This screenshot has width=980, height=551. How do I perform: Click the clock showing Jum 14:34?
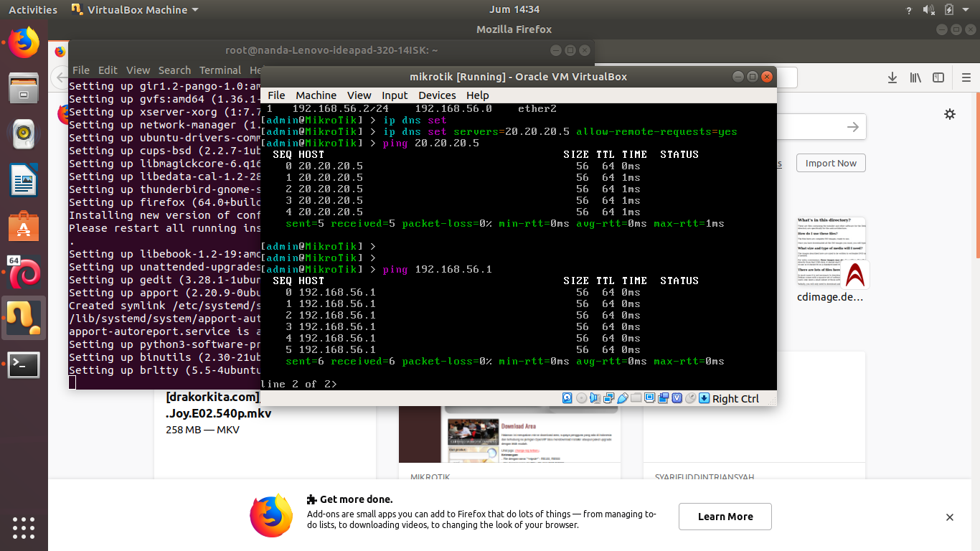click(514, 10)
